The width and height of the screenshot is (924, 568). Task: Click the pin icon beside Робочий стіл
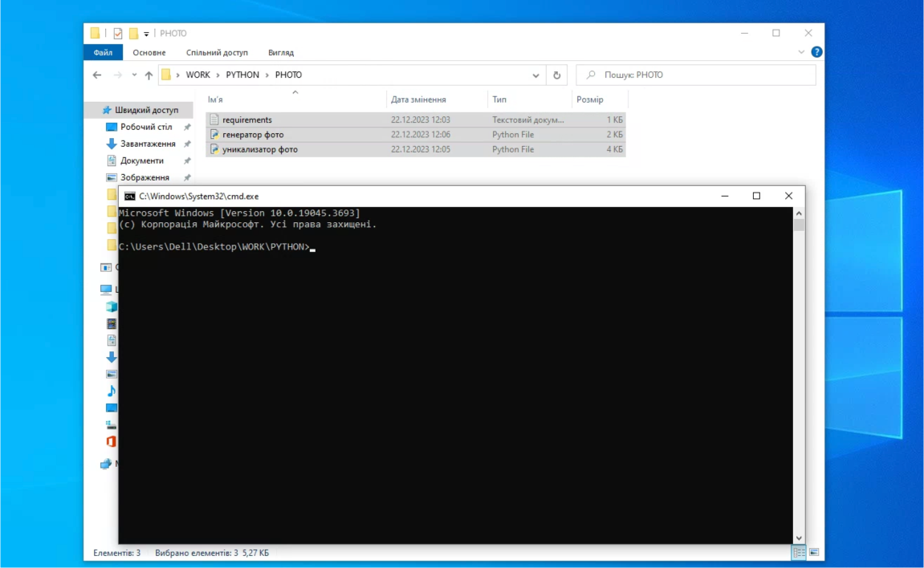pyautogui.click(x=187, y=127)
